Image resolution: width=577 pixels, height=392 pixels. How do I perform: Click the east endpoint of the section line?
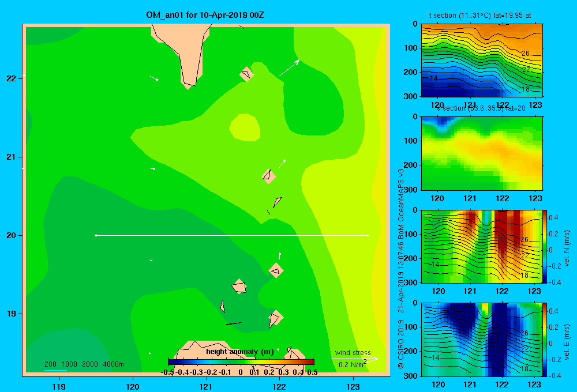coord(368,235)
